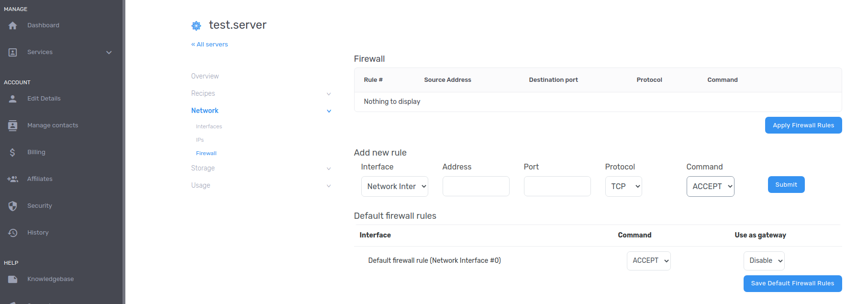Click the Services sidebar icon
Image resolution: width=868 pixels, height=304 pixels.
pos(13,52)
